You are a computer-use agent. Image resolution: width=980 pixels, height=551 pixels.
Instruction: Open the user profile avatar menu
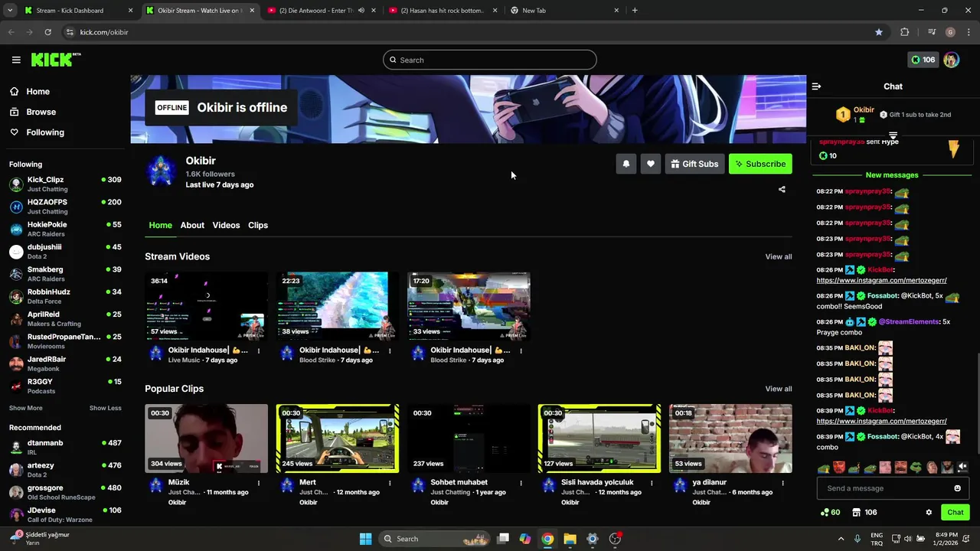pos(952,60)
